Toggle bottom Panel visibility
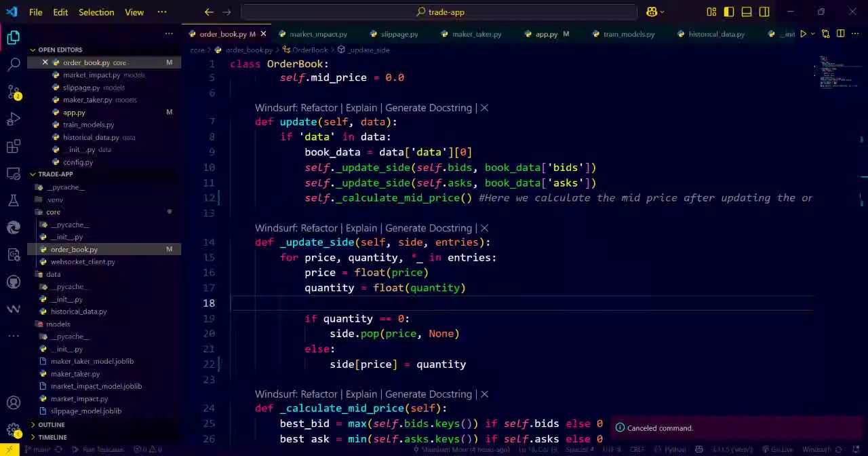Image resolution: width=868 pixels, height=456 pixels. click(747, 12)
